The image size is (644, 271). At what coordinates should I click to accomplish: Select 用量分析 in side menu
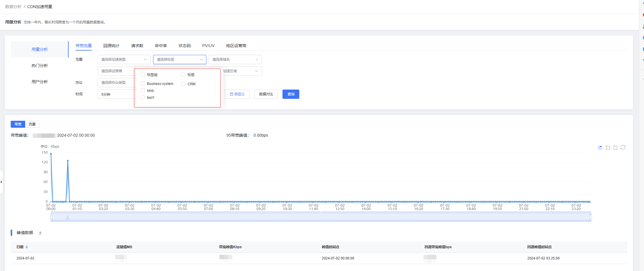click(40, 49)
